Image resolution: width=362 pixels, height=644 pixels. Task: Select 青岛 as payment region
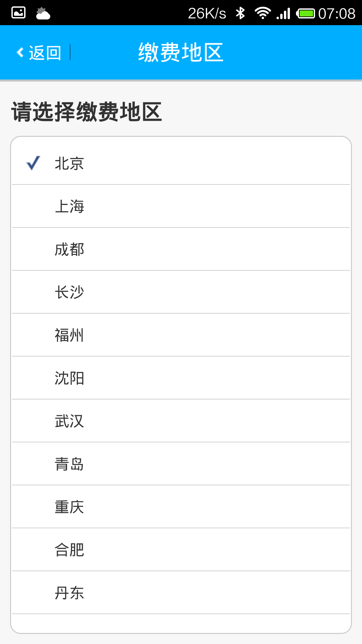(69, 464)
